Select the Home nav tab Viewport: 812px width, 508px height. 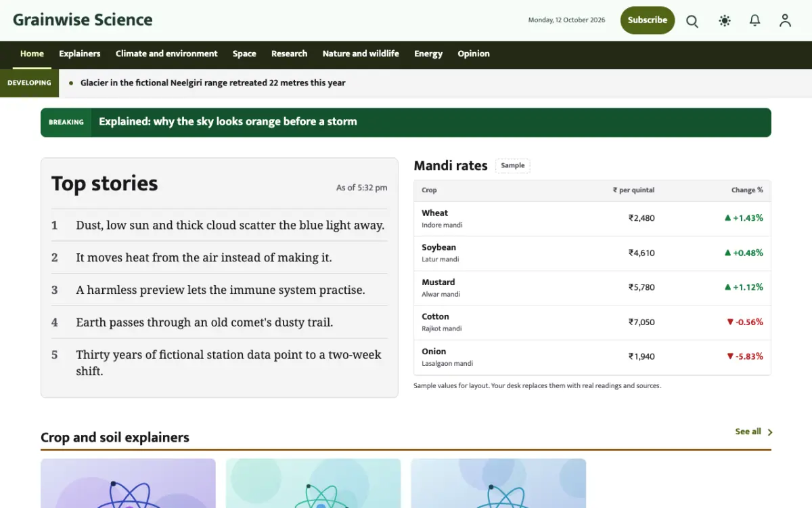[x=32, y=54]
